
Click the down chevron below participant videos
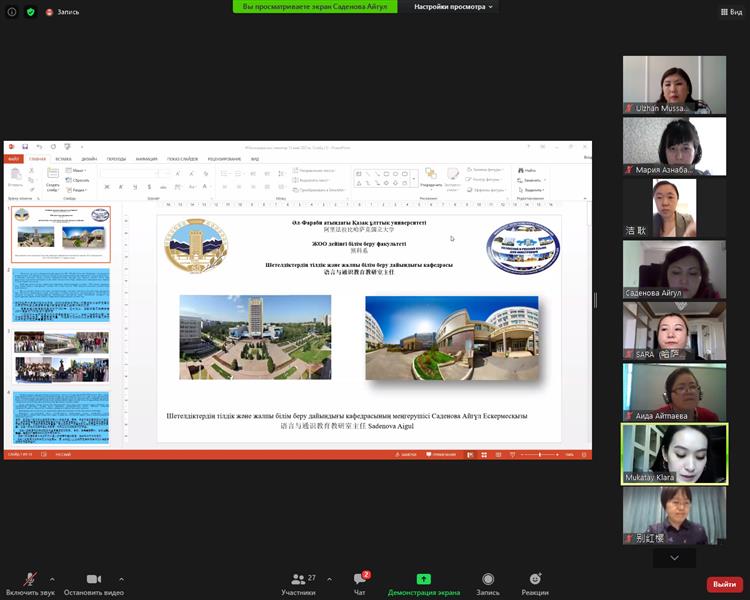(674, 558)
